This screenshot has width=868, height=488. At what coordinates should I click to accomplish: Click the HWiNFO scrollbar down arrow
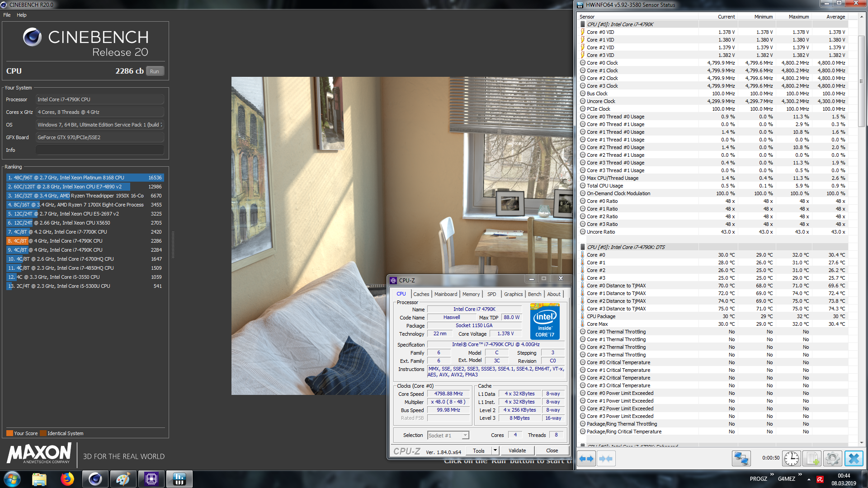coord(861,443)
